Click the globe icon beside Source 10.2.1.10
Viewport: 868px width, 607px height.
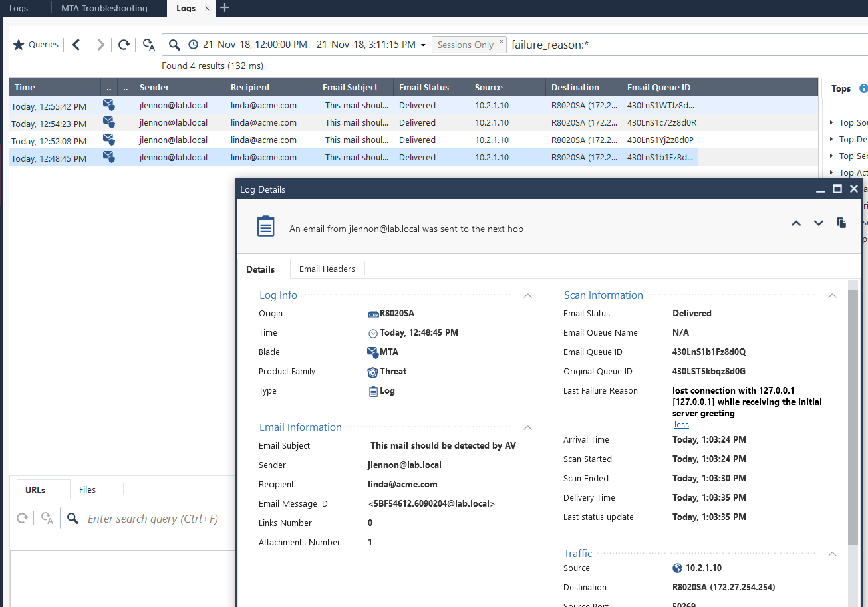coord(677,568)
